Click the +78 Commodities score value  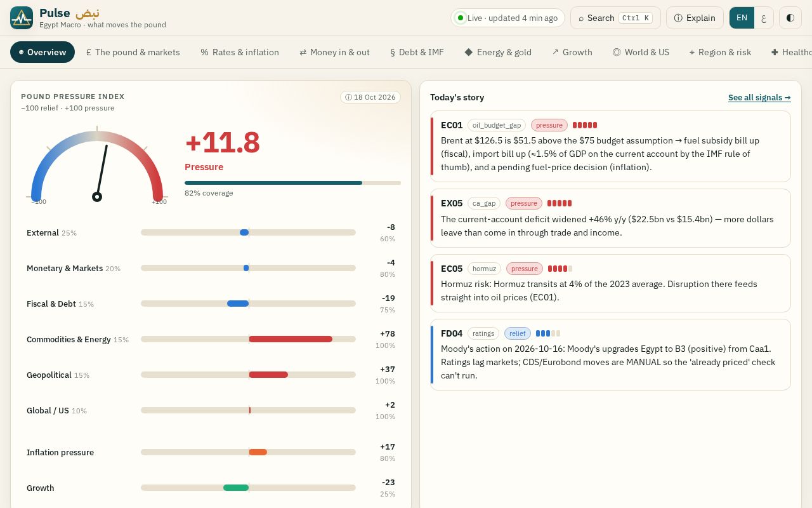387,333
